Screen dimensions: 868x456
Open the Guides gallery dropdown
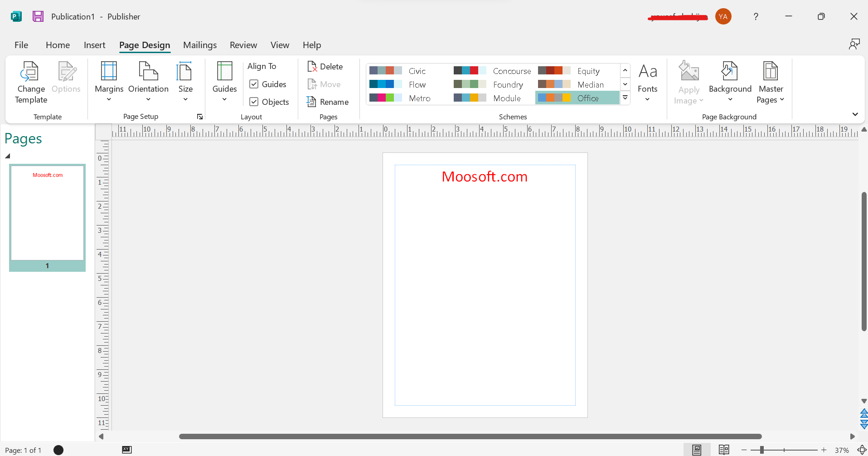224,83
